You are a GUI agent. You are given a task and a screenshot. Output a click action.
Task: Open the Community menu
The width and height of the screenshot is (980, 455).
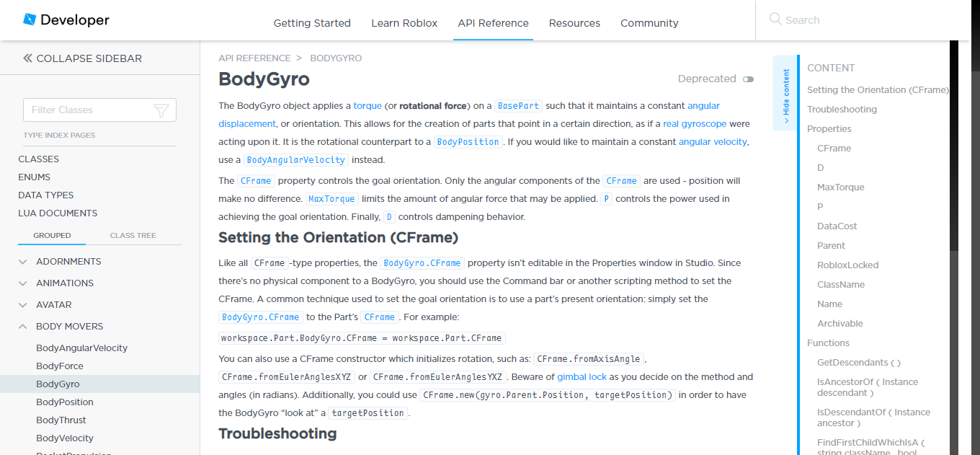coord(649,23)
